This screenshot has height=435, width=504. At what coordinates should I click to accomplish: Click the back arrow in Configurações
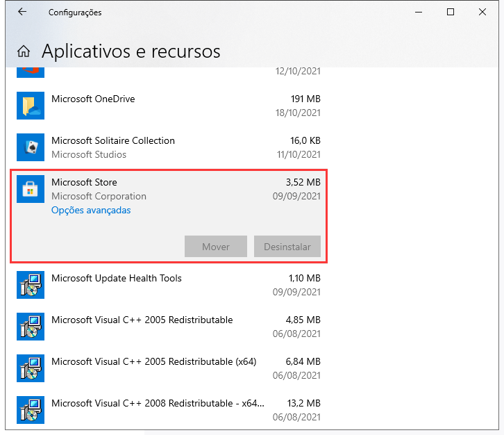coord(22,13)
